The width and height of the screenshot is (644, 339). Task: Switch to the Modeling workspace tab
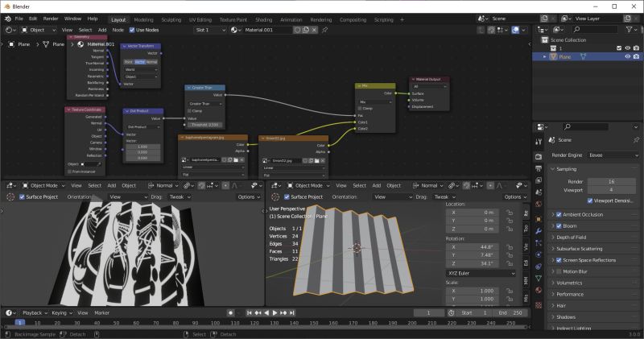[x=144, y=19]
